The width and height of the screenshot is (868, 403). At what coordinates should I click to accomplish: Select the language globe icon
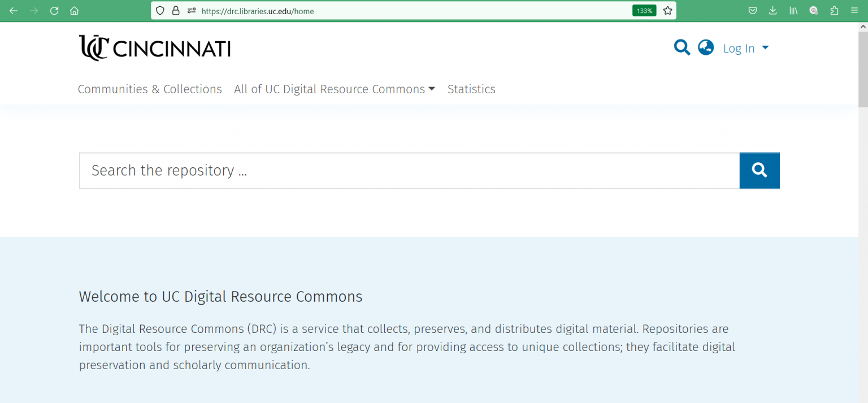click(x=705, y=47)
